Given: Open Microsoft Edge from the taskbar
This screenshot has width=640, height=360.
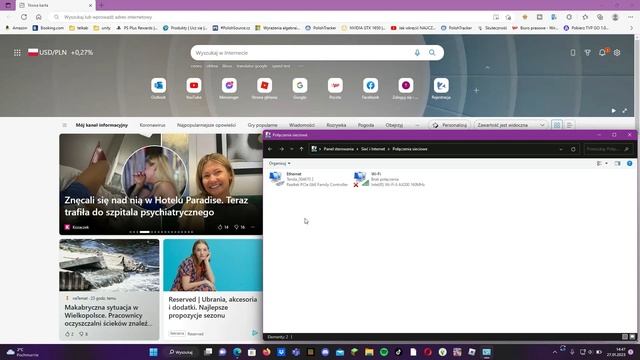Looking at the screenshot, I should (237, 352).
